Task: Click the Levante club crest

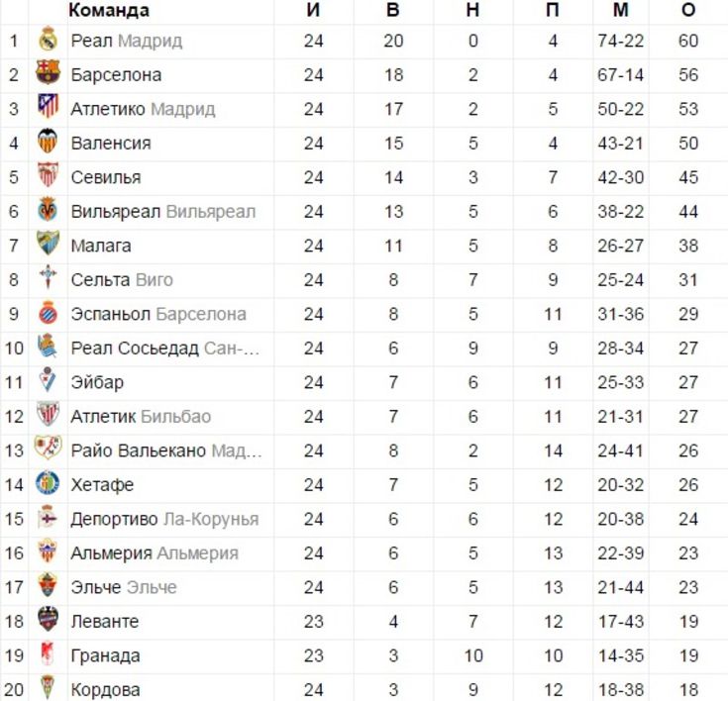Action: click(x=48, y=619)
